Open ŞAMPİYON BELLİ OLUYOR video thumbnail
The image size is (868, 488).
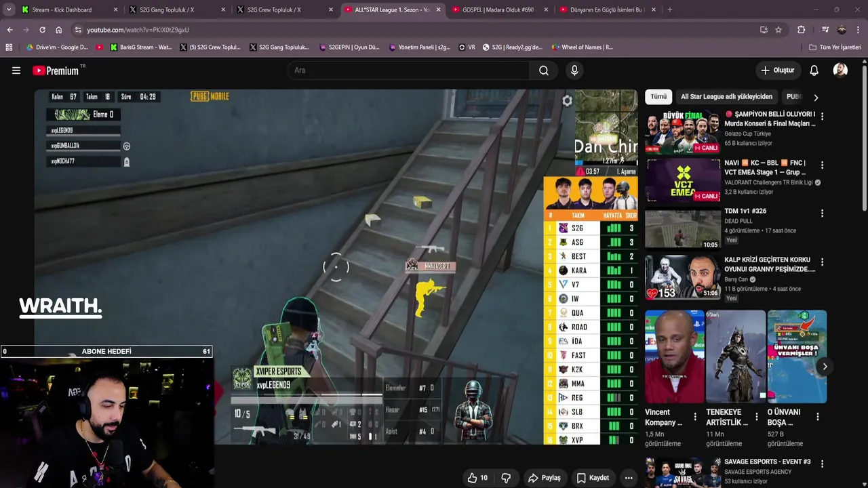(x=682, y=131)
